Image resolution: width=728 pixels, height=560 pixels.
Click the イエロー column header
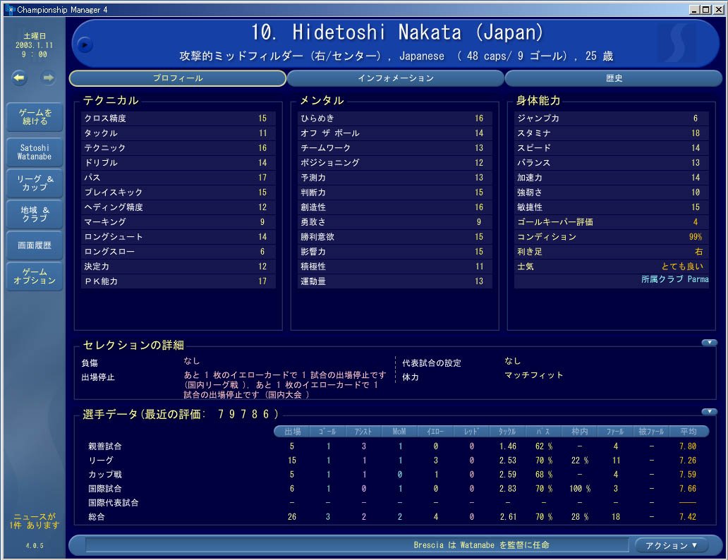click(435, 432)
